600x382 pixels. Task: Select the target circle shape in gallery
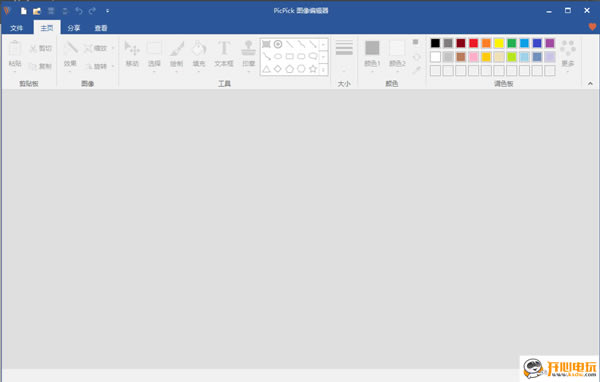[278, 44]
